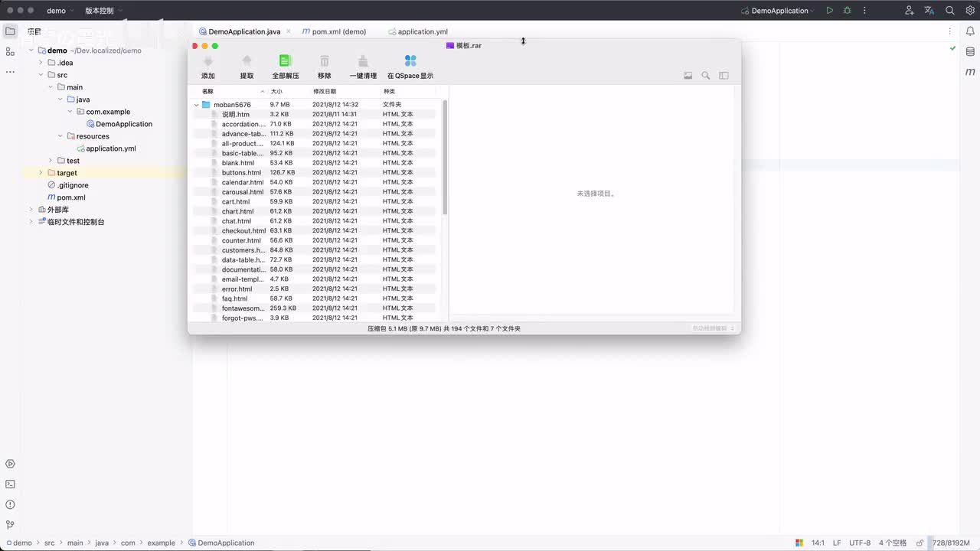Click memory indicator 728/8192M
Image resolution: width=980 pixels, height=551 pixels.
click(x=950, y=543)
